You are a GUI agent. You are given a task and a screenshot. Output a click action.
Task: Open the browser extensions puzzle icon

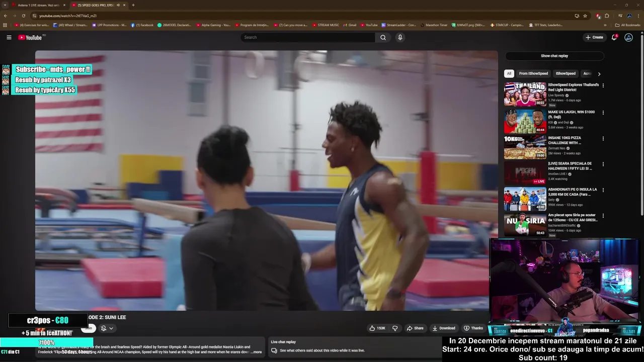607,16
